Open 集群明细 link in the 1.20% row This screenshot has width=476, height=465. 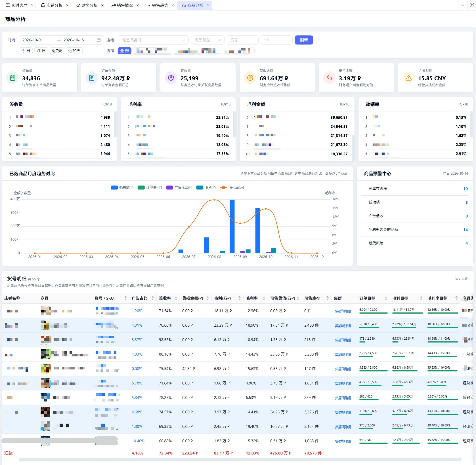[343, 311]
